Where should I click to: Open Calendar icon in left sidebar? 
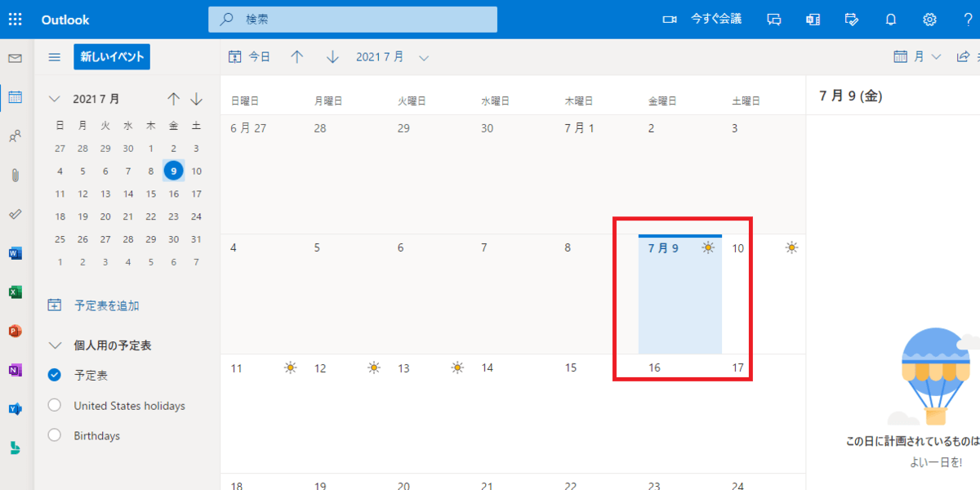point(15,97)
